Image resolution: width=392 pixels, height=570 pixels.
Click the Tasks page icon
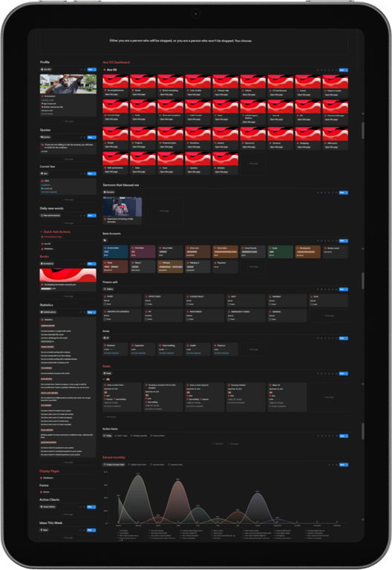point(133,168)
